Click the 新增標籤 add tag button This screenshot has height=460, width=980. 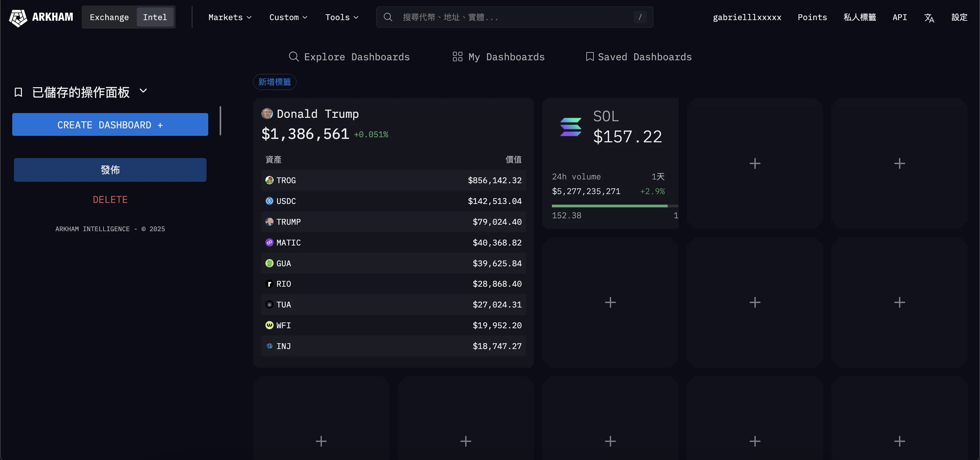pos(275,82)
